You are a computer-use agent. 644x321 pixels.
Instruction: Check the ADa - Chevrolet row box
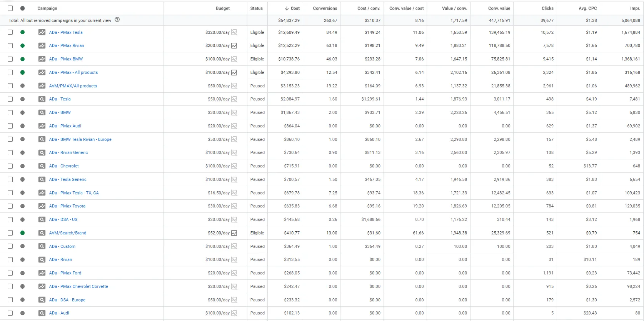[10, 166]
